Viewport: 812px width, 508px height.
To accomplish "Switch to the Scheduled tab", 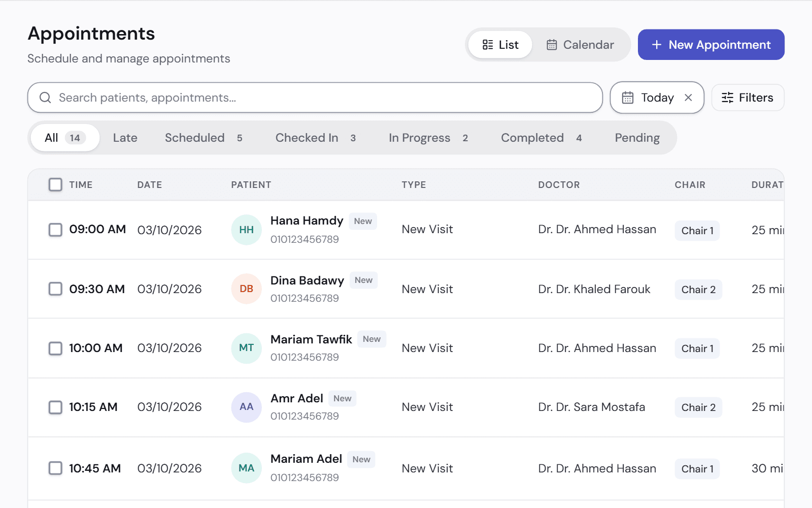I will 204,138.
